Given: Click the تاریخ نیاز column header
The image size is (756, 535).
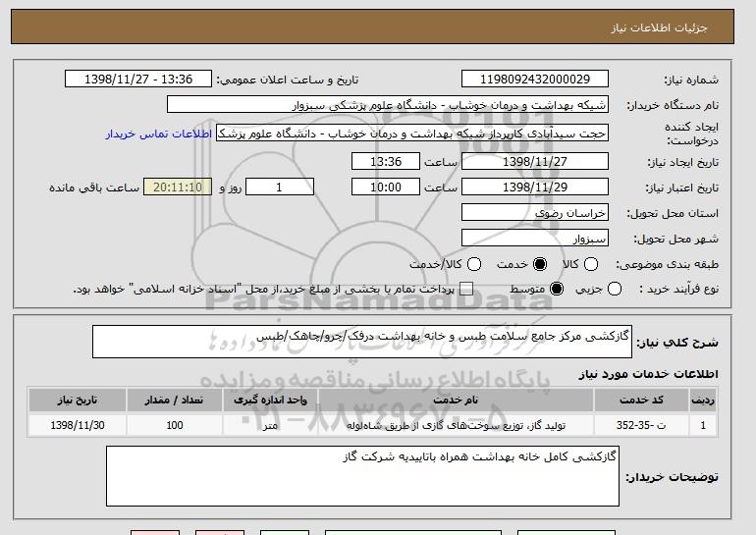Looking at the screenshot, I should click(x=78, y=401).
